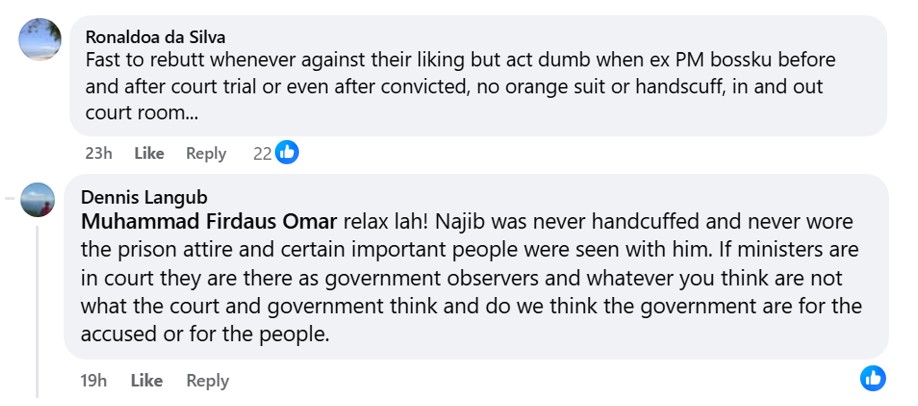Click the blue thumbs-up icon beside 22
Image resolution: width=918 pixels, height=406 pixels.
point(287,153)
